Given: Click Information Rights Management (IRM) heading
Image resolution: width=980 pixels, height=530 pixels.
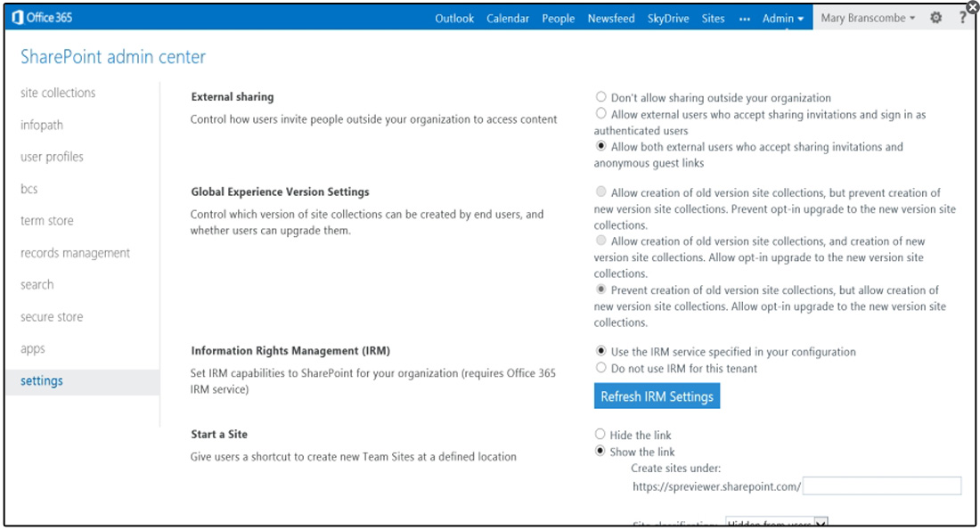Looking at the screenshot, I should [x=290, y=351].
